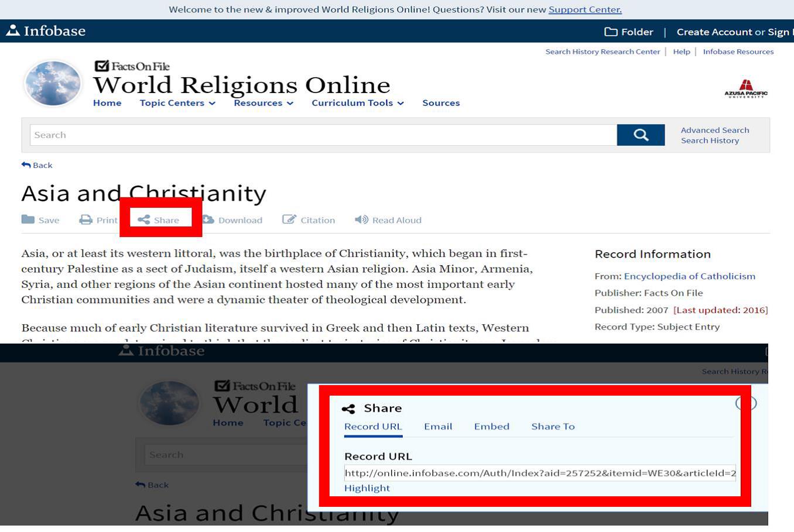The width and height of the screenshot is (794, 532).
Task: Open Search History link beside search
Action: tap(710, 140)
